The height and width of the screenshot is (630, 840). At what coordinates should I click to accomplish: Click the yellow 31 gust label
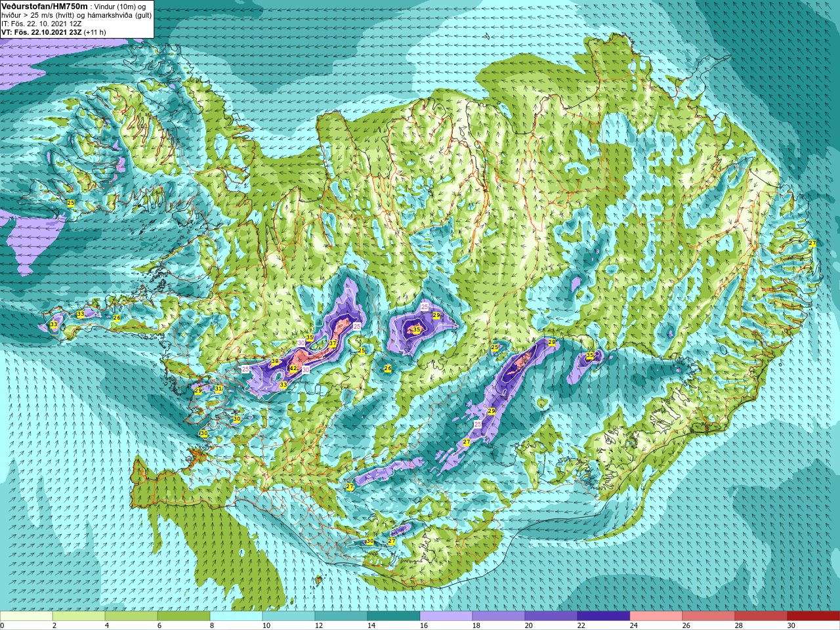(219, 388)
